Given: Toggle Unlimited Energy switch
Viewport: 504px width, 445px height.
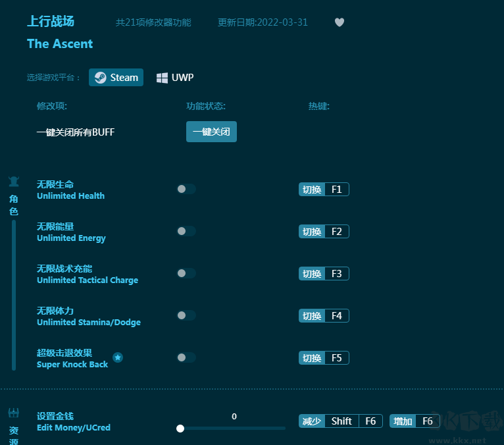Looking at the screenshot, I should 186,231.
